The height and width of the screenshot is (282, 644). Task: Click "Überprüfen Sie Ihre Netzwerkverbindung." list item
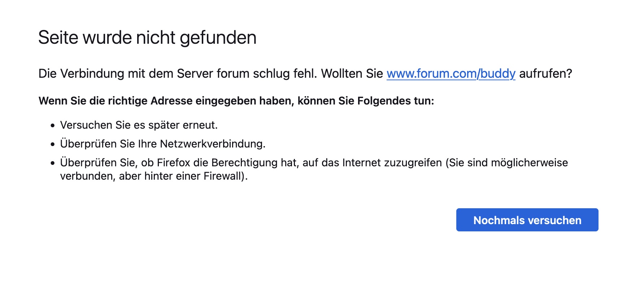click(x=162, y=144)
